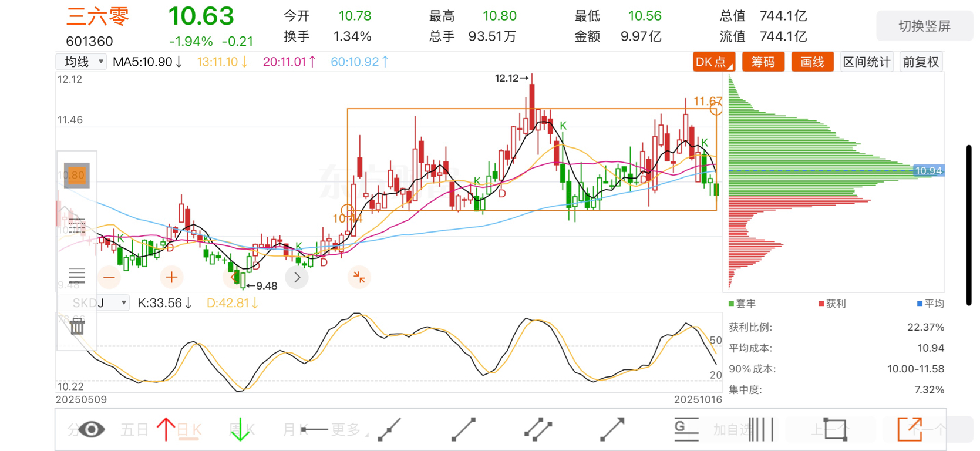The width and height of the screenshot is (980, 451).
Task: Choose the rectangle drawing tool
Action: click(834, 429)
